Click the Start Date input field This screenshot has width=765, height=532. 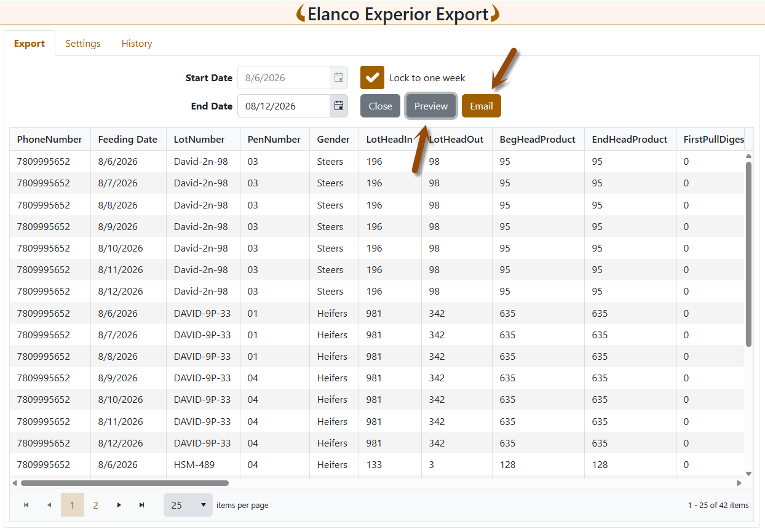(x=283, y=77)
